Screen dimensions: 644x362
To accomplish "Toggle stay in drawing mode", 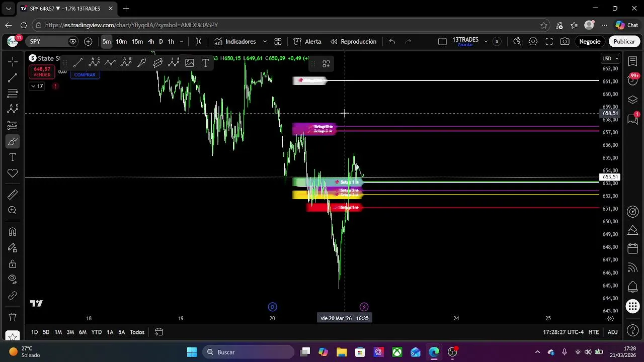I will tap(13, 248).
